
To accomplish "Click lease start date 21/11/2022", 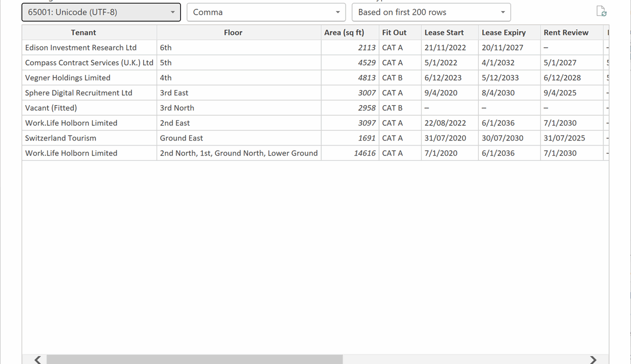I will [449, 48].
